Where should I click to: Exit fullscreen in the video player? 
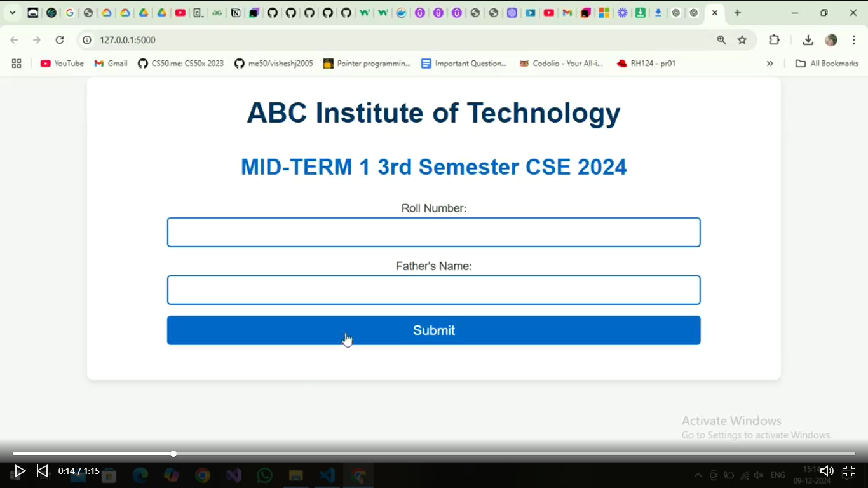pos(849,471)
